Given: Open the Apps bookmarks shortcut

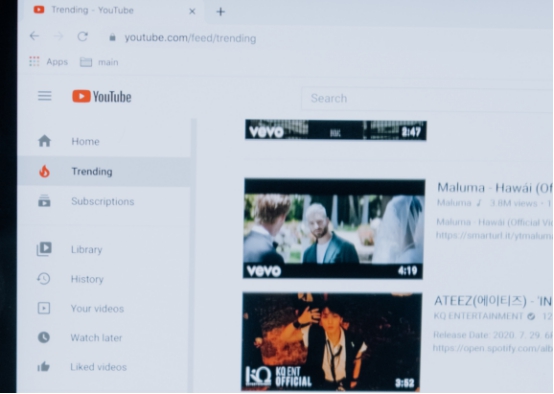Looking at the screenshot, I should (x=48, y=62).
